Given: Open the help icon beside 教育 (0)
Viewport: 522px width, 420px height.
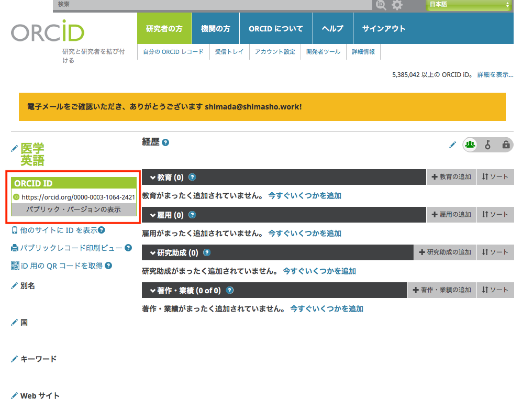Looking at the screenshot, I should 192,177.
